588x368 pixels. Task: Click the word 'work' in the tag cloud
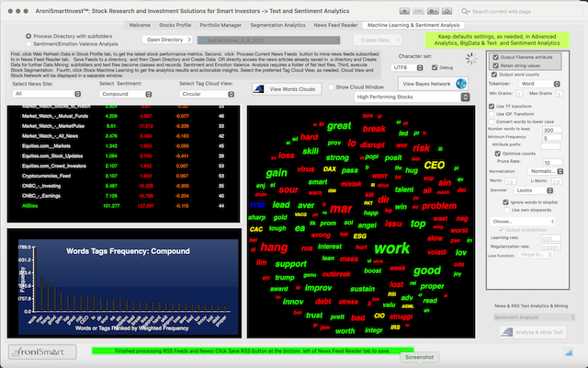click(392, 248)
